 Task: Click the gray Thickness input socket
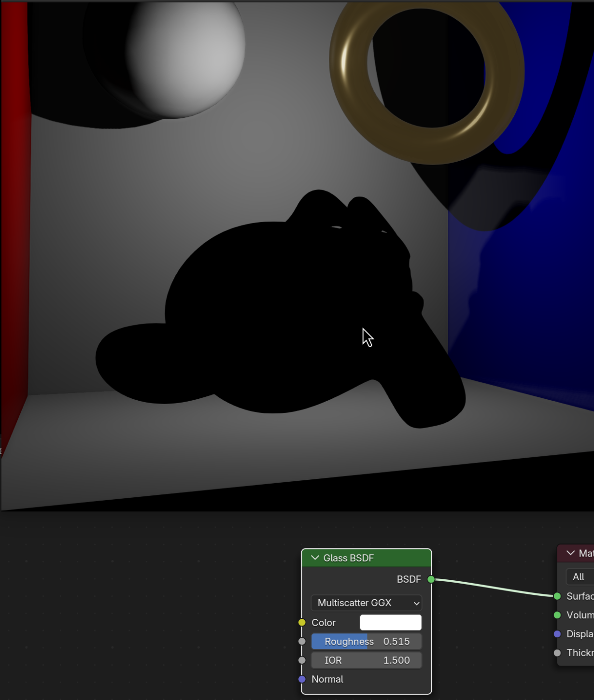pos(557,653)
